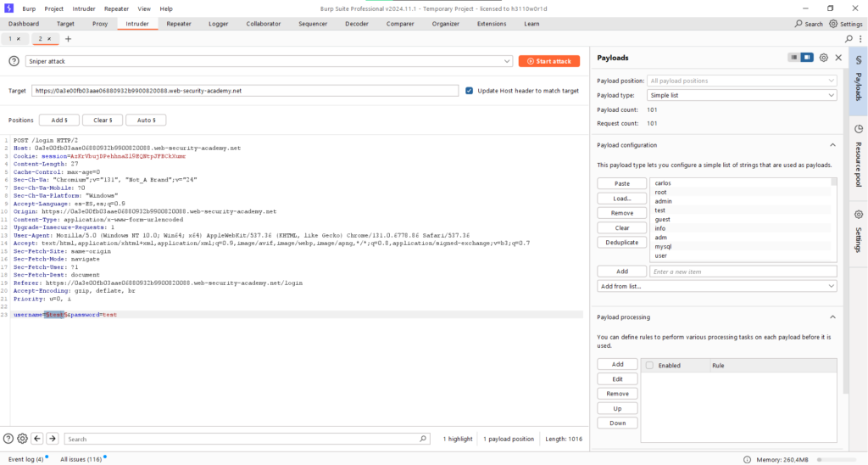Image resolution: width=868 pixels, height=465 pixels.
Task: Switch to the Collaborator tab
Action: 264,24
